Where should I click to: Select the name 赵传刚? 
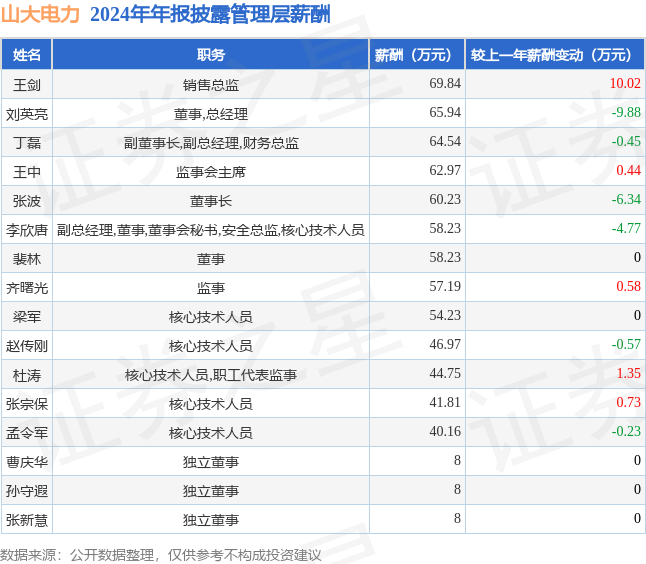27,346
